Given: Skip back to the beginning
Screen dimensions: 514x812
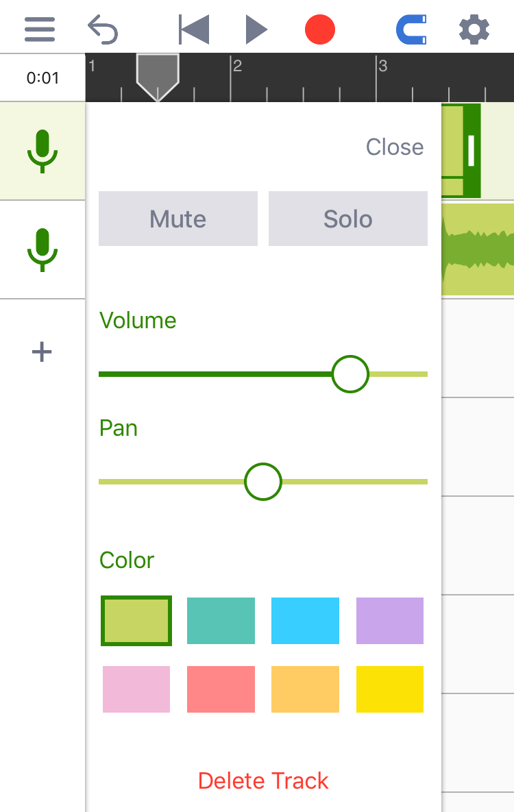Looking at the screenshot, I should [194, 29].
